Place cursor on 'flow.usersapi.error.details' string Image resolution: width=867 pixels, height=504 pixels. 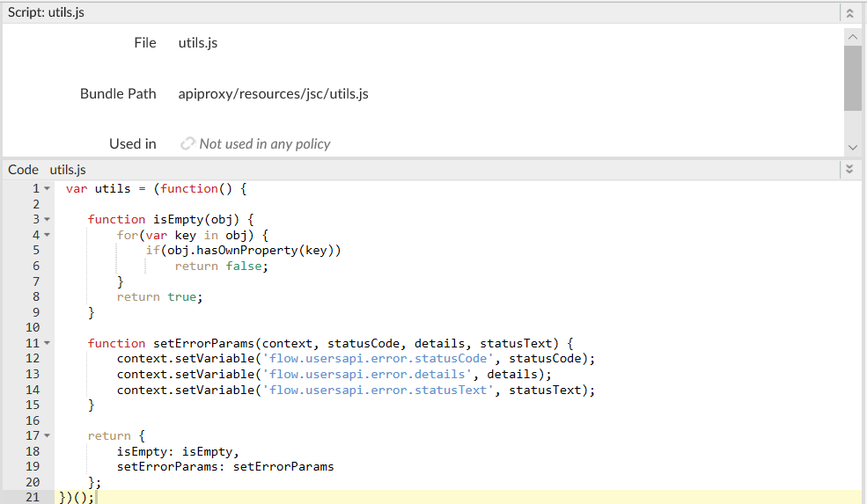367,374
